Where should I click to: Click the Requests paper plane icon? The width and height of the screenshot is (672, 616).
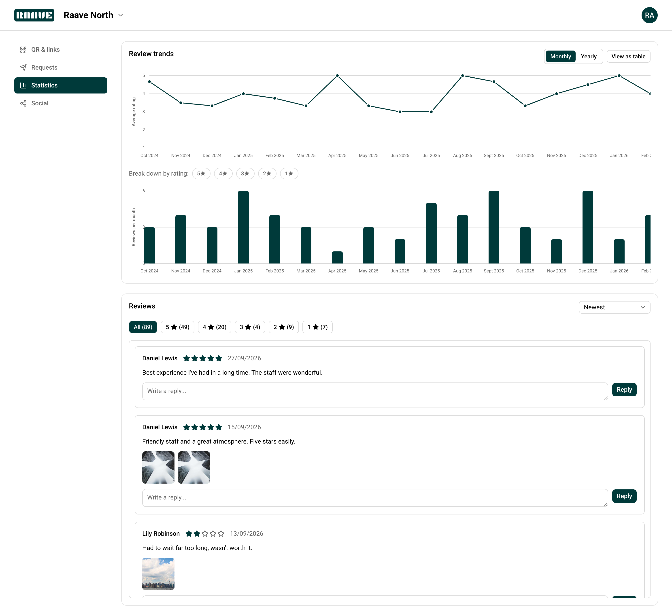tap(23, 67)
